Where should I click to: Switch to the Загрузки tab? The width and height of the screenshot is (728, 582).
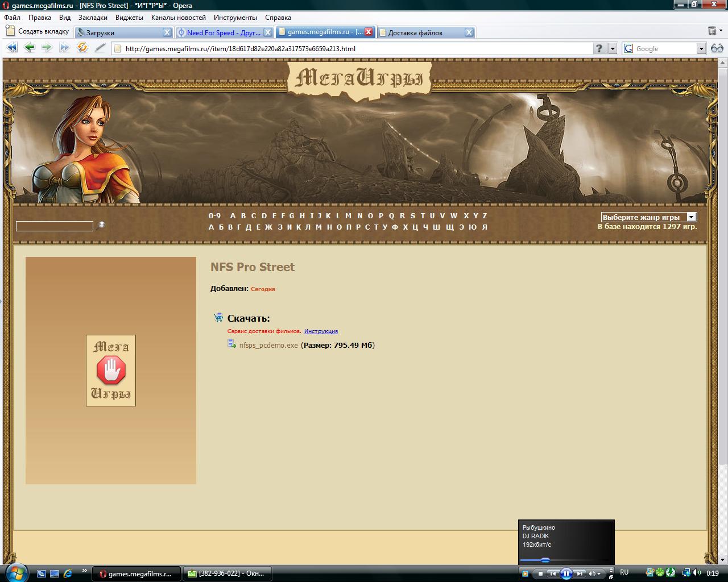pyautogui.click(x=124, y=32)
